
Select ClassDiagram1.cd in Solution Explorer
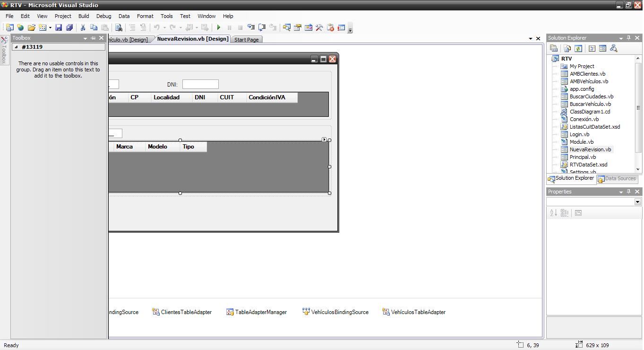click(590, 112)
